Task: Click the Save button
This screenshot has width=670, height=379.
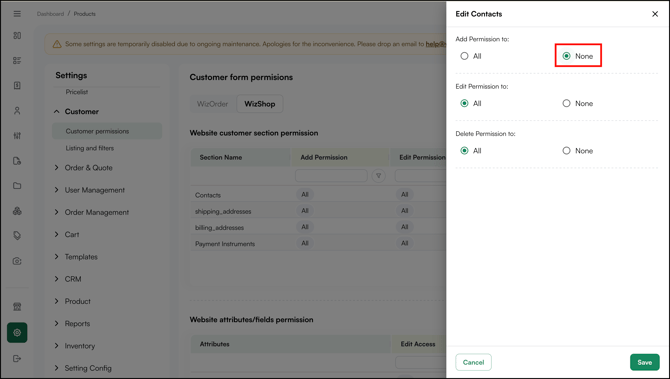Action: click(x=644, y=362)
